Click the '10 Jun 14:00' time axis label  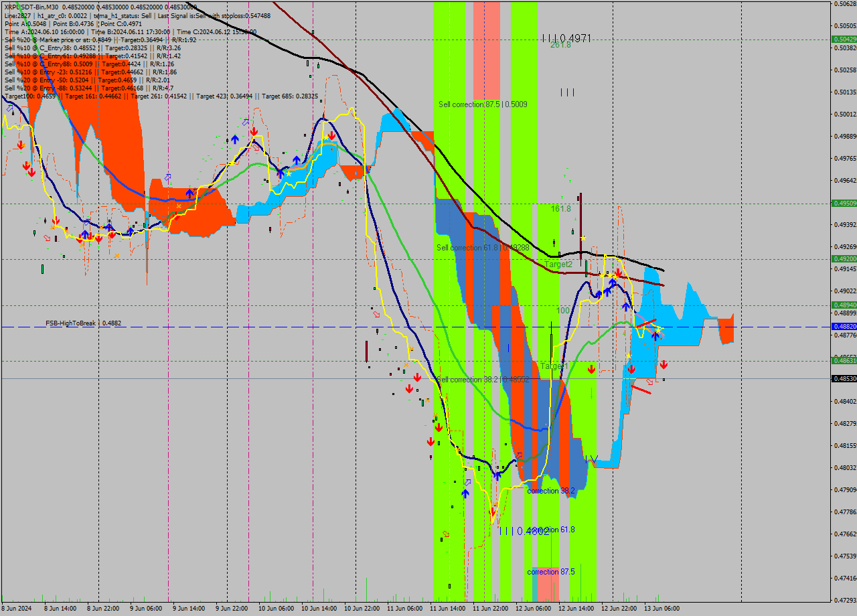(x=317, y=609)
